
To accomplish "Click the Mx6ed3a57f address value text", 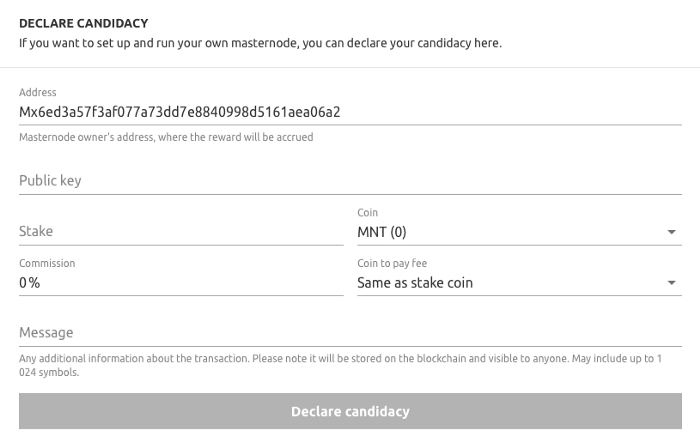I will [x=180, y=112].
